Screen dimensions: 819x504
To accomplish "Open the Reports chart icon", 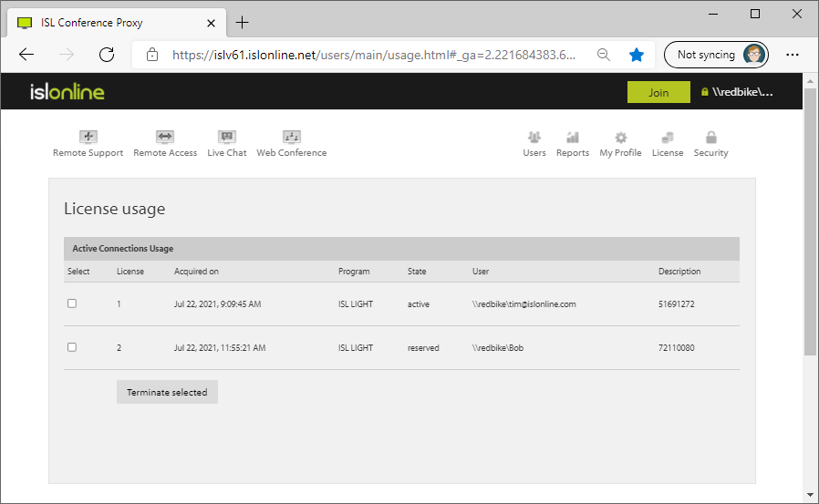I will click(x=573, y=138).
